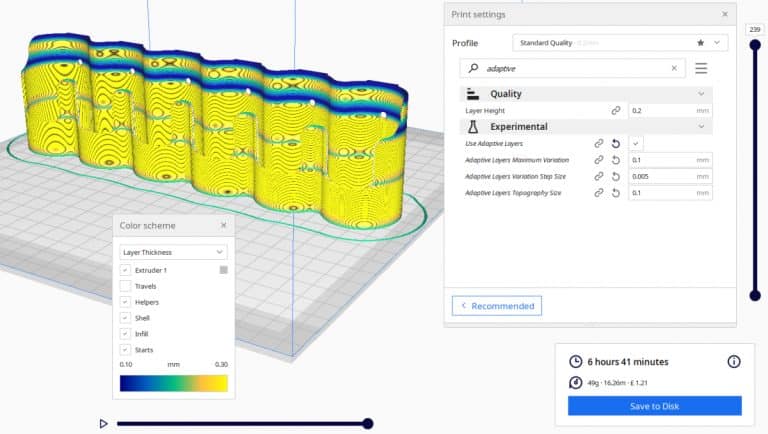Click the Adaptive Layers Maximum Variation field

coord(670,160)
